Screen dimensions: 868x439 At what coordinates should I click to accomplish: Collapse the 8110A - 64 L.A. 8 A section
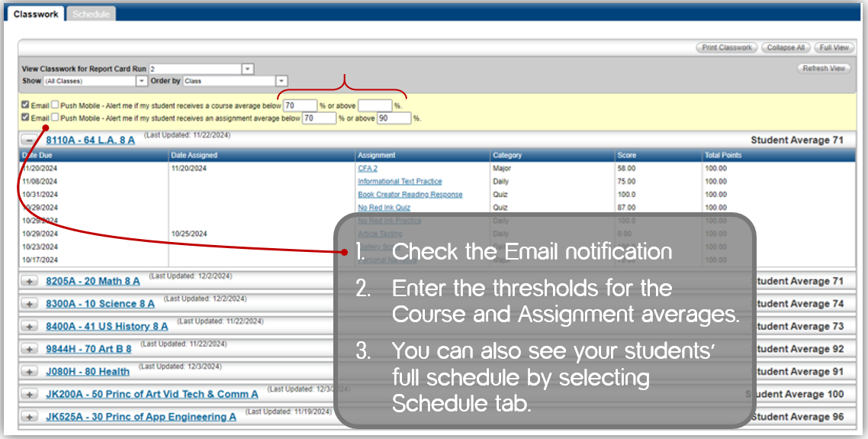click(x=30, y=140)
